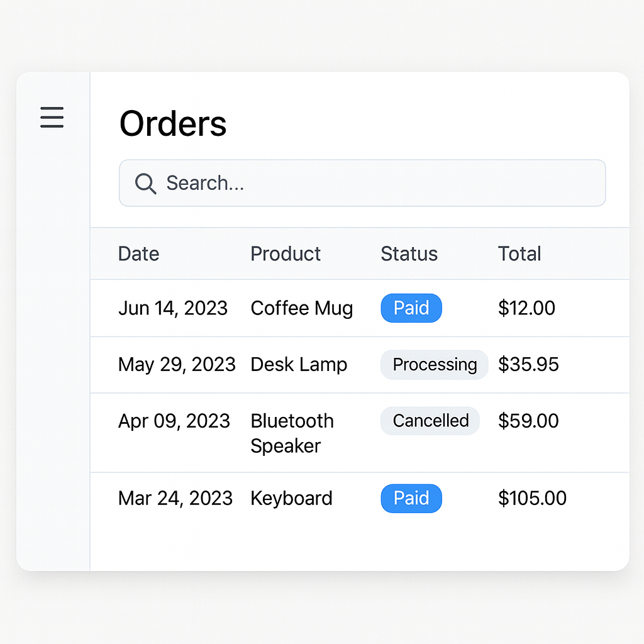Open the Coffee Mug order
The width and height of the screenshot is (644, 644).
point(301,308)
